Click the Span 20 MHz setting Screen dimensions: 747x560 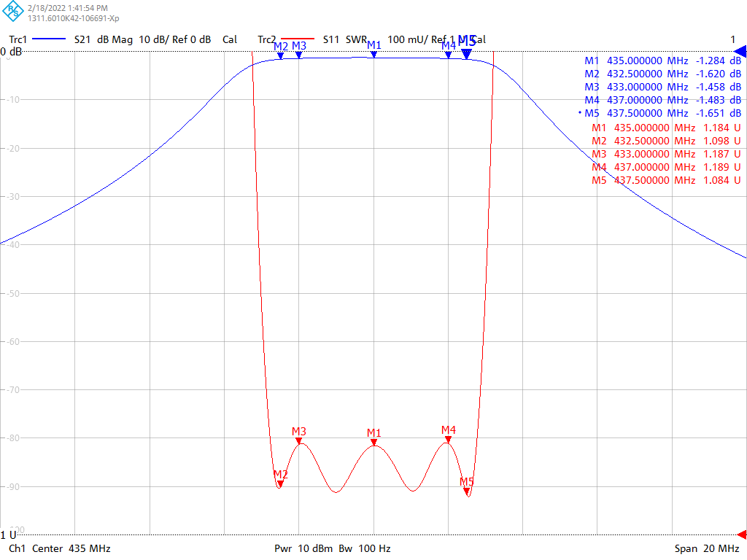[x=707, y=548]
